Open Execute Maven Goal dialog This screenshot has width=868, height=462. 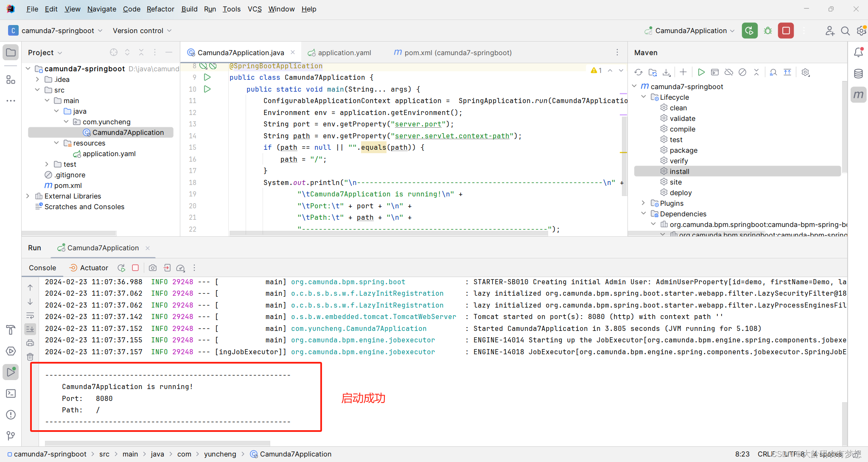pyautogui.click(x=715, y=73)
